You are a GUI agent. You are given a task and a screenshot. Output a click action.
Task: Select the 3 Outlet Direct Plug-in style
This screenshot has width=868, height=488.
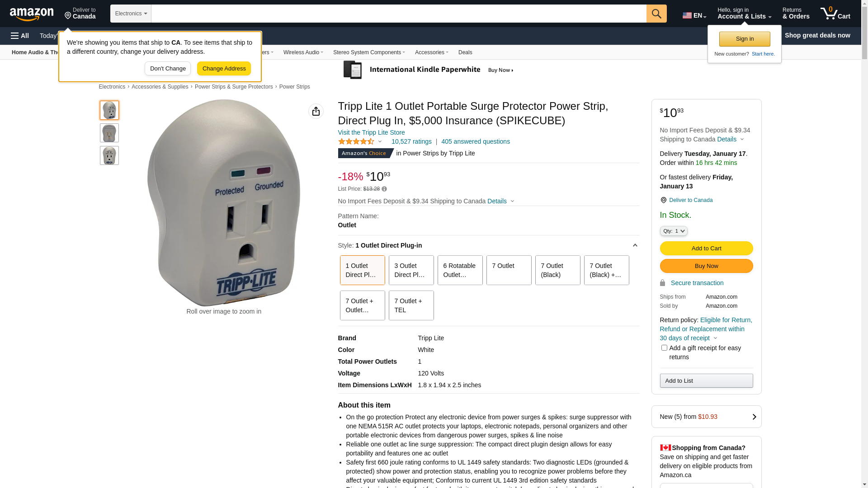411,270
